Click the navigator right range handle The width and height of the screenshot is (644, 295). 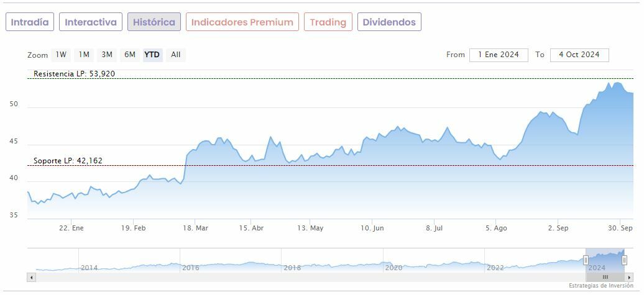(x=625, y=260)
